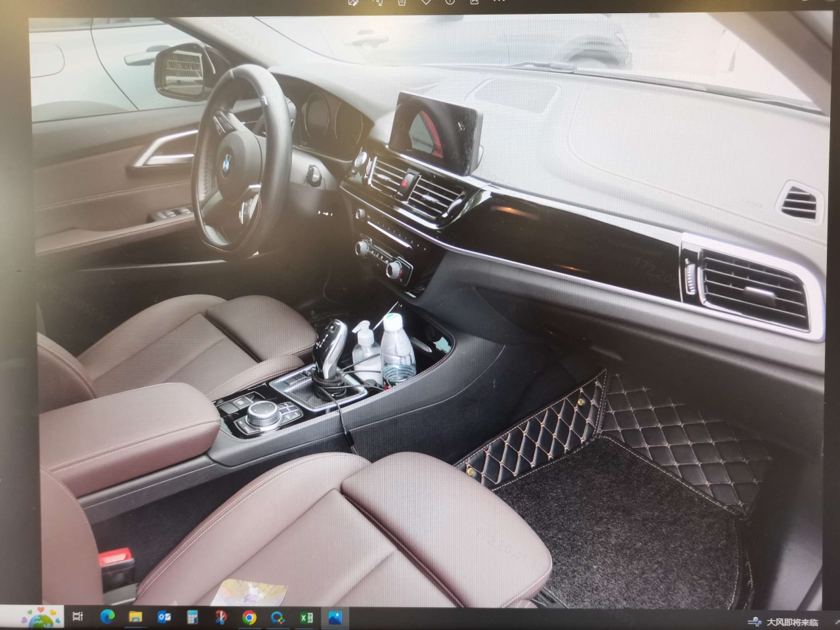Open the wind weather widget icon
Image resolution: width=840 pixels, height=630 pixels.
coord(755,621)
